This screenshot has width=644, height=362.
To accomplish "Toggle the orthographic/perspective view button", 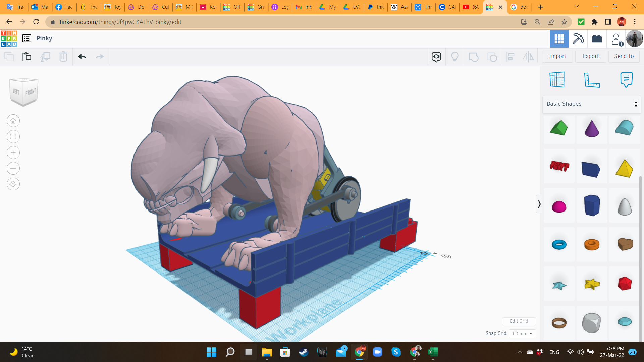I will point(13,184).
